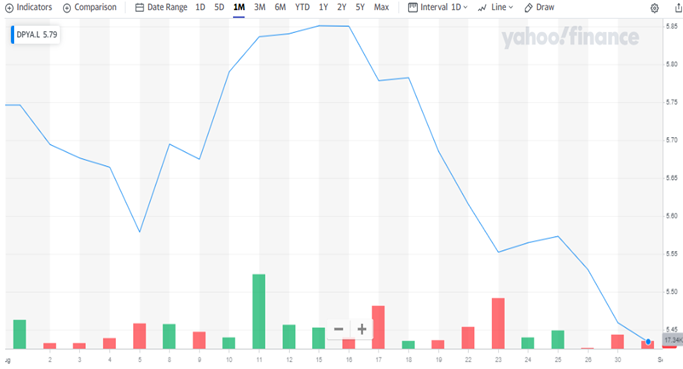Click the tall green volume bar on 11

tap(259, 311)
